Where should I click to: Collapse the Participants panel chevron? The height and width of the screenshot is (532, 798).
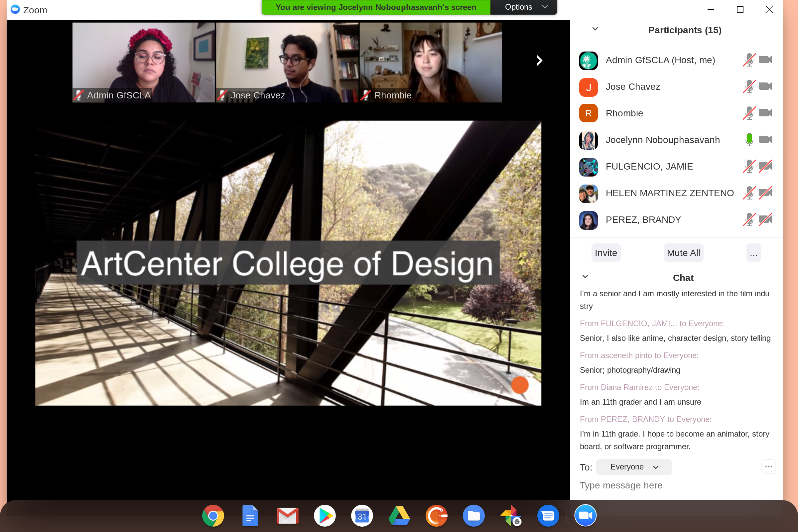tap(595, 29)
